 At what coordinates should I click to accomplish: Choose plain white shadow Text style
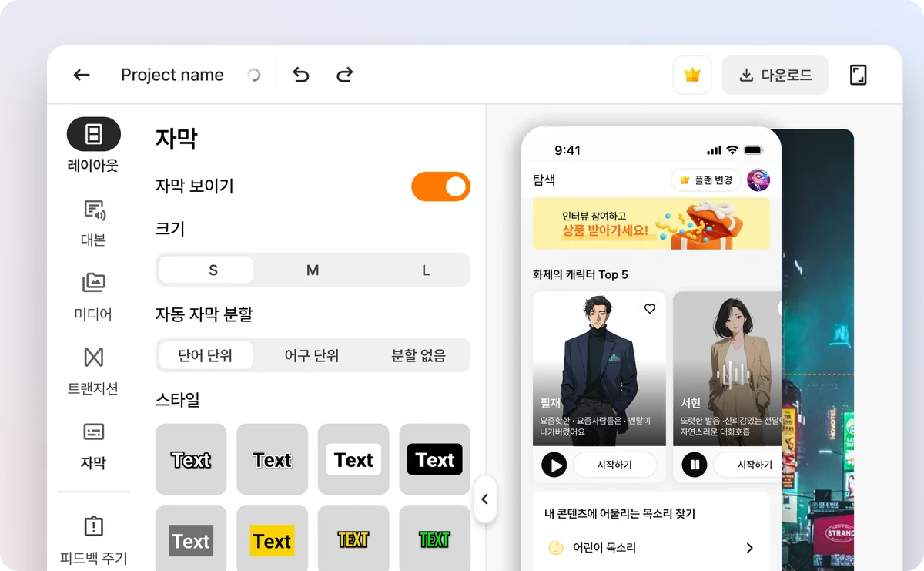(x=272, y=459)
